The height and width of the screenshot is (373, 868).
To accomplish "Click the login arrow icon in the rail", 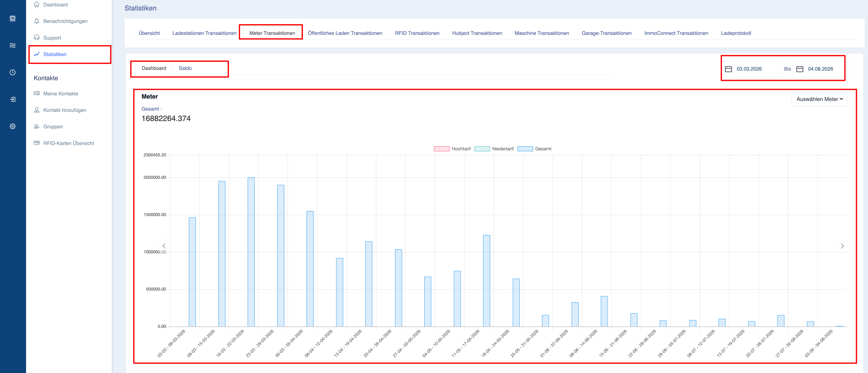I will point(12,99).
